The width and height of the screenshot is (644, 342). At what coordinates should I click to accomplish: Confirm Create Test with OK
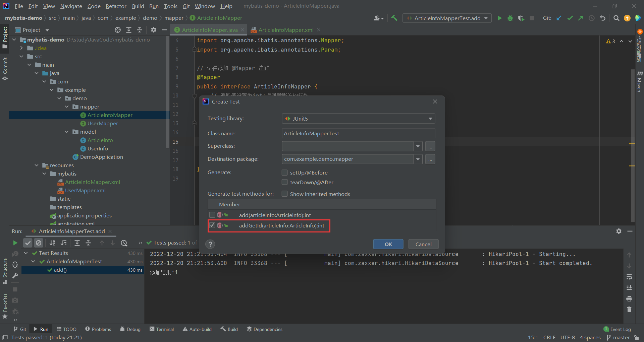pos(388,244)
